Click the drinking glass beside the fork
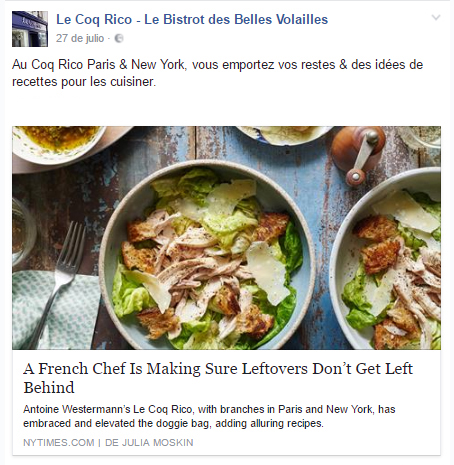The width and height of the screenshot is (454, 465). [23, 232]
